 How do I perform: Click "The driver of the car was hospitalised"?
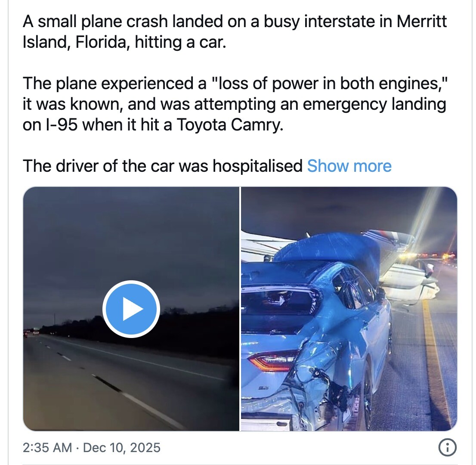tap(163, 166)
